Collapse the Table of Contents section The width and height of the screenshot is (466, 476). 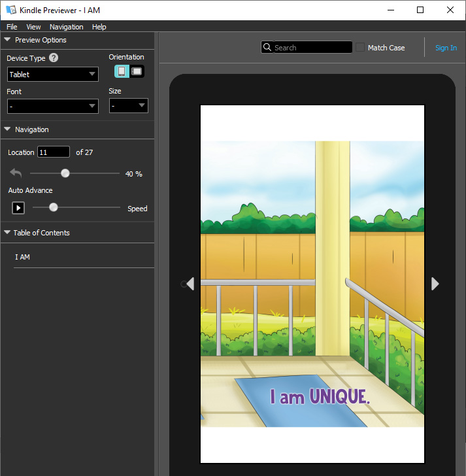7,232
